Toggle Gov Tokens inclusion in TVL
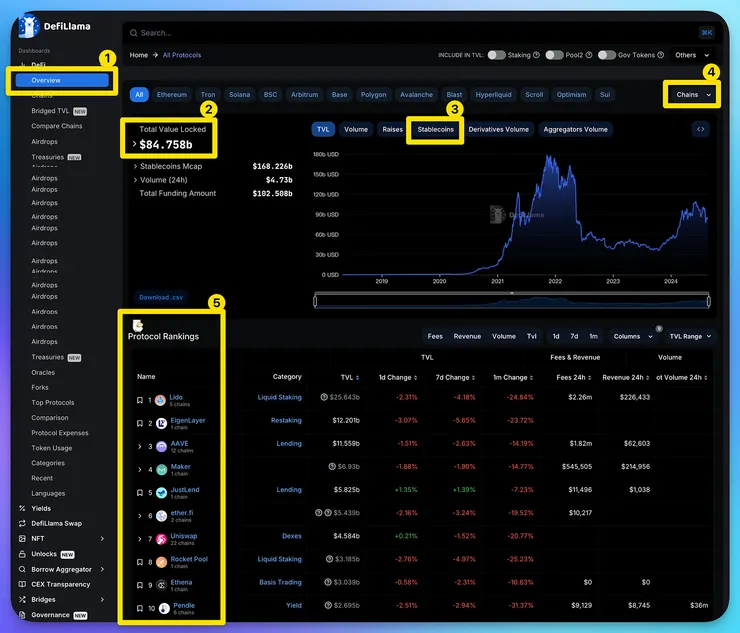The width and height of the screenshot is (740, 633). pyautogui.click(x=607, y=55)
